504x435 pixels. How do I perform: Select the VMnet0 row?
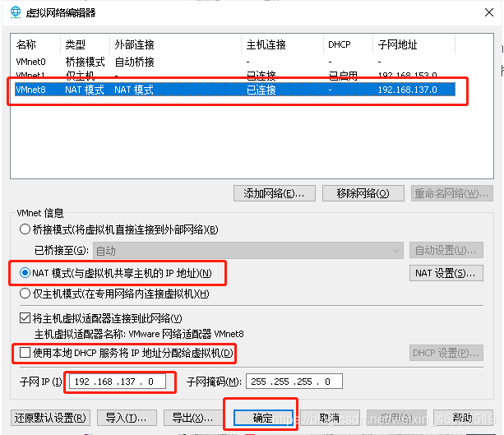(235, 62)
